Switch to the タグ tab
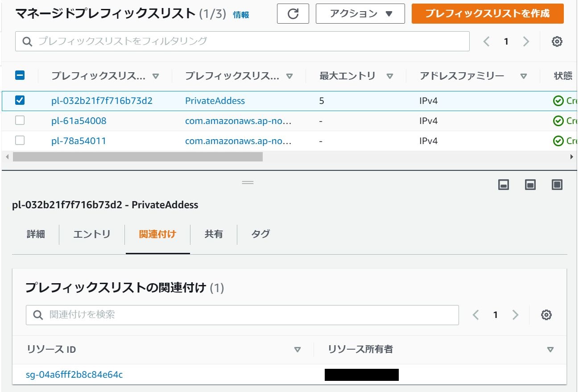Image resolution: width=583 pixels, height=392 pixels. tap(260, 234)
